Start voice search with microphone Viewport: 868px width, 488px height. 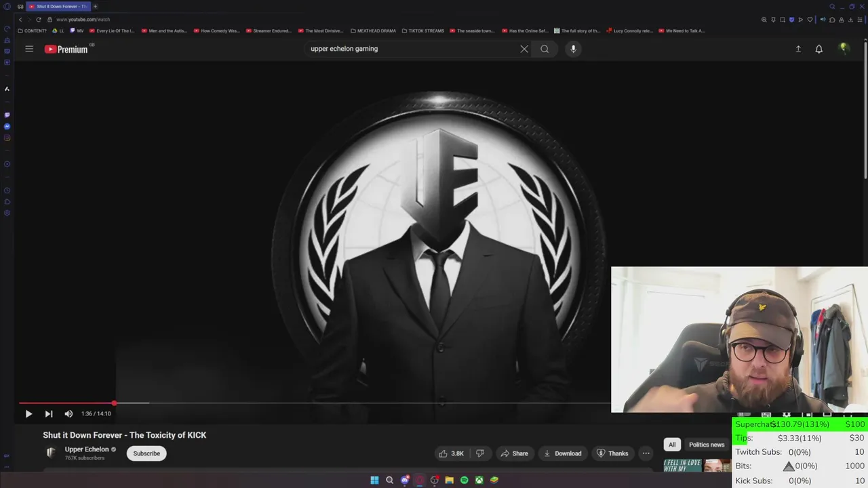point(573,49)
